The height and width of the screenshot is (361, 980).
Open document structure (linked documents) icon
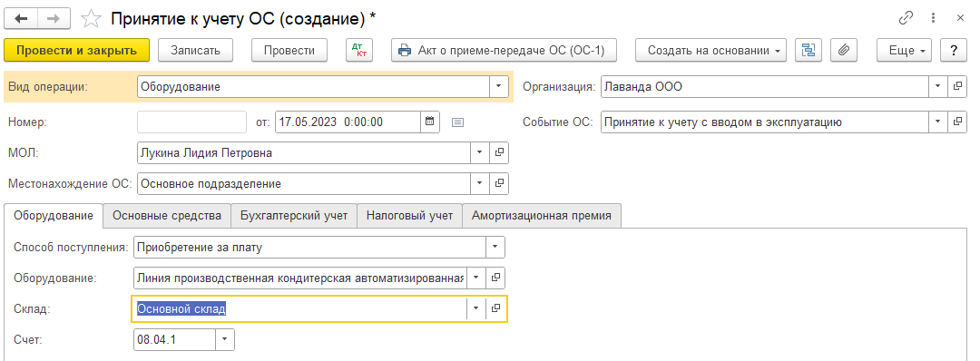coord(808,51)
